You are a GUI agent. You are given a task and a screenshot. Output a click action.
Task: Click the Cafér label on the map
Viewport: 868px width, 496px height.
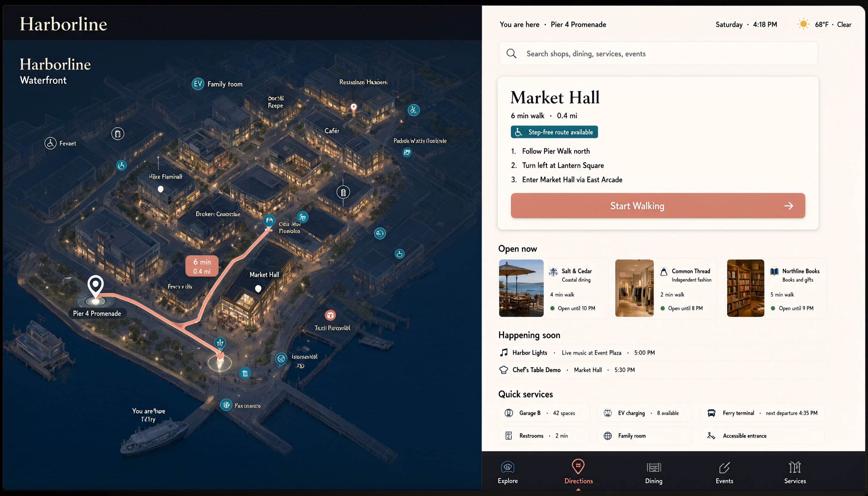point(332,131)
